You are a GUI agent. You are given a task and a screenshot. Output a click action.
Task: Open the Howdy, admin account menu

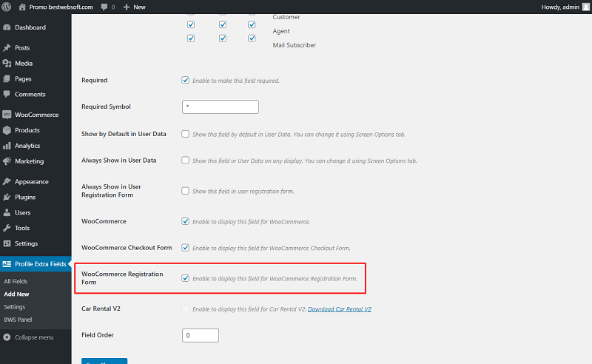click(x=565, y=7)
